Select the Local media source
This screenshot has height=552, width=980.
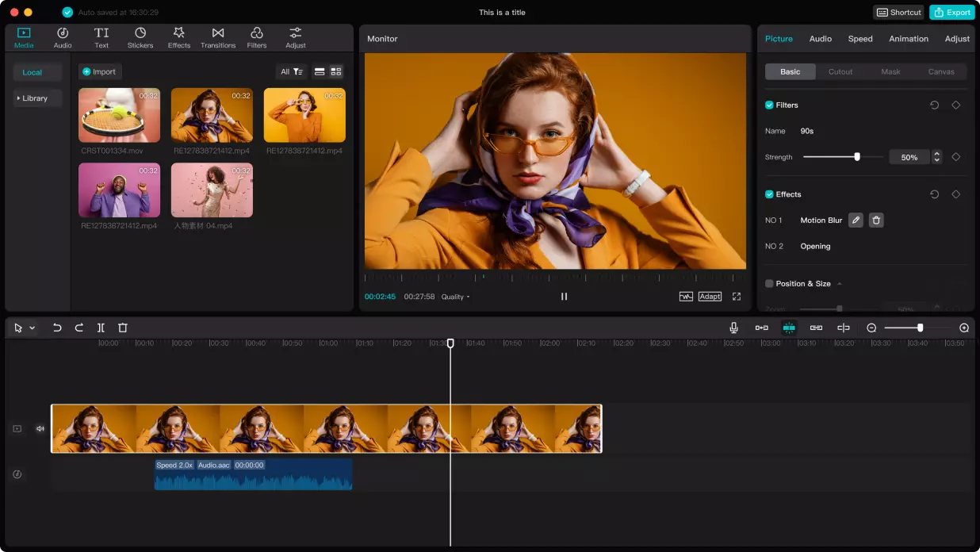[37, 72]
